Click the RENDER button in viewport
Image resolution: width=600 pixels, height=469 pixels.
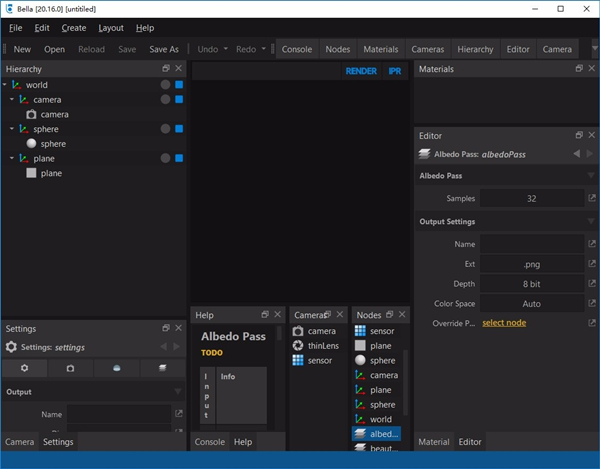pyautogui.click(x=361, y=71)
